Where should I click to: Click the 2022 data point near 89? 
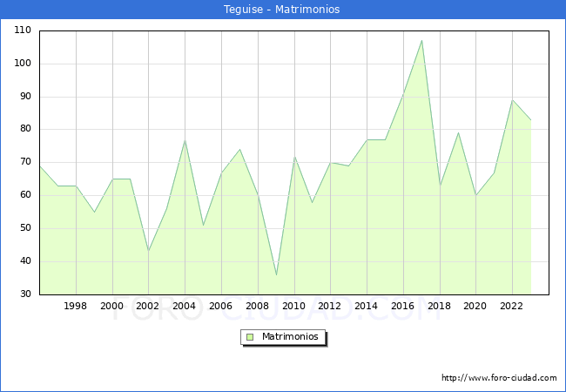tap(512, 100)
